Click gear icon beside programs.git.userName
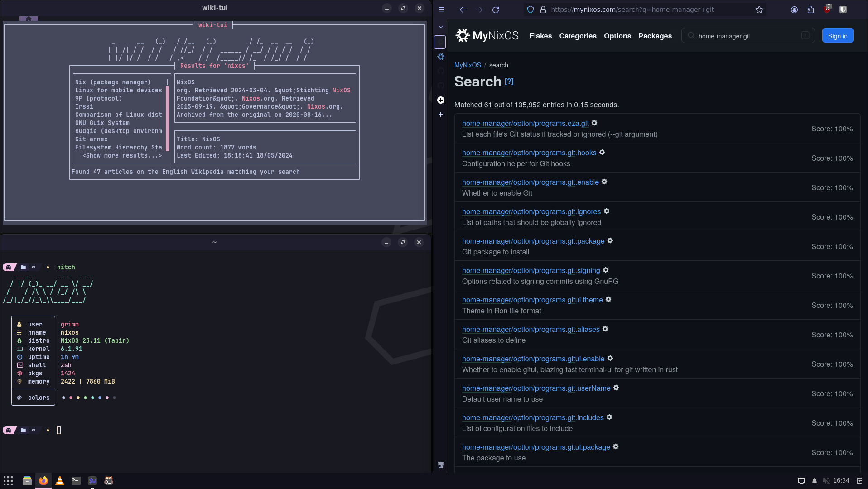868x489 pixels. (616, 388)
